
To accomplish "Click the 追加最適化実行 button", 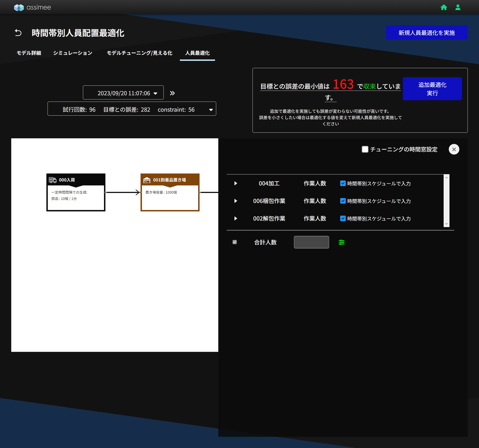I will click(x=432, y=89).
